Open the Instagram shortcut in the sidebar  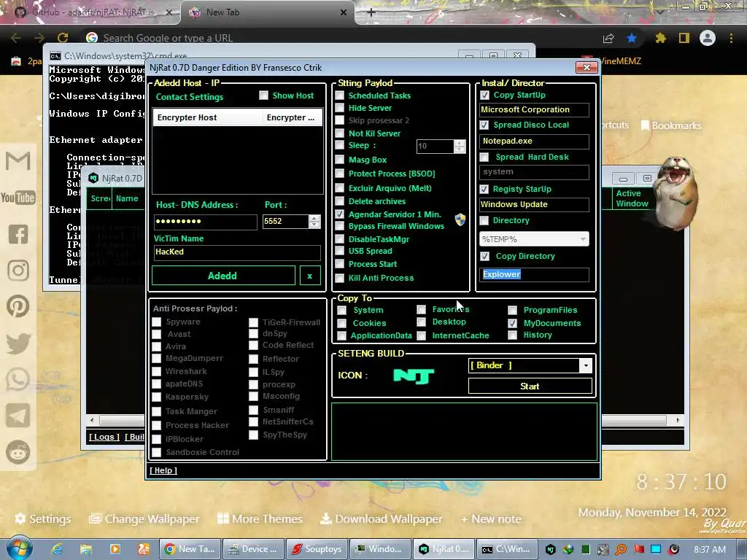point(18,271)
